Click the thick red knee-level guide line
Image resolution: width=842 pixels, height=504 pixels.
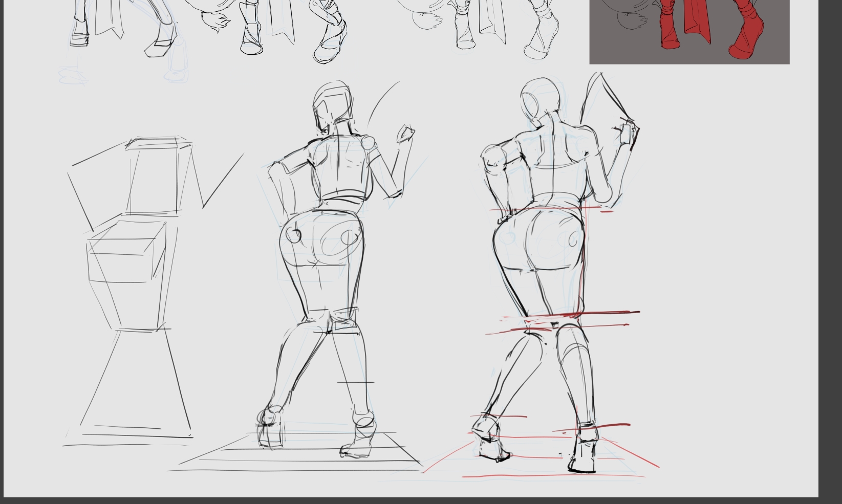coord(609,312)
